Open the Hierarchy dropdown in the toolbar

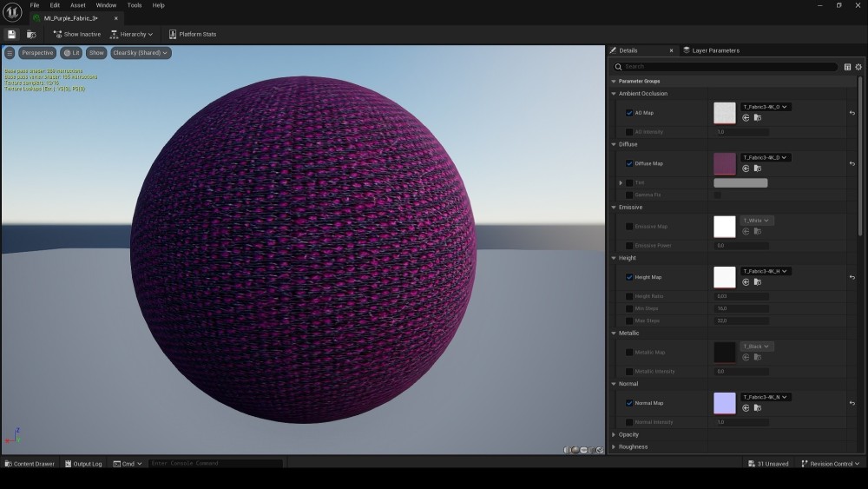(x=131, y=34)
